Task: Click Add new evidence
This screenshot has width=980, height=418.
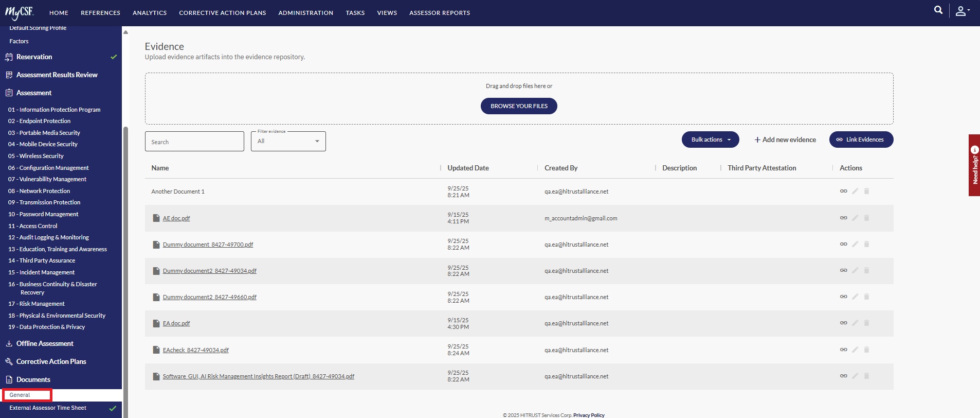Action: pyautogui.click(x=785, y=140)
